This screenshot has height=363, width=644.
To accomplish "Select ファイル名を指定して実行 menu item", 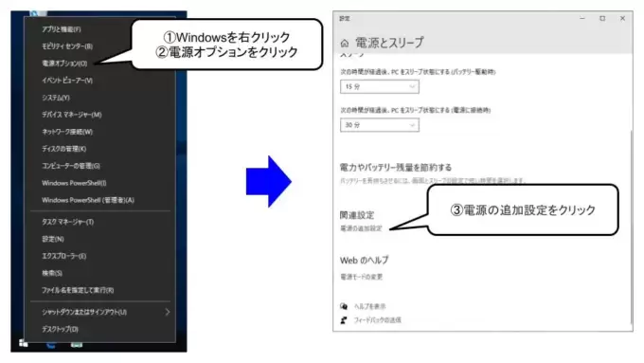I will [x=78, y=290].
